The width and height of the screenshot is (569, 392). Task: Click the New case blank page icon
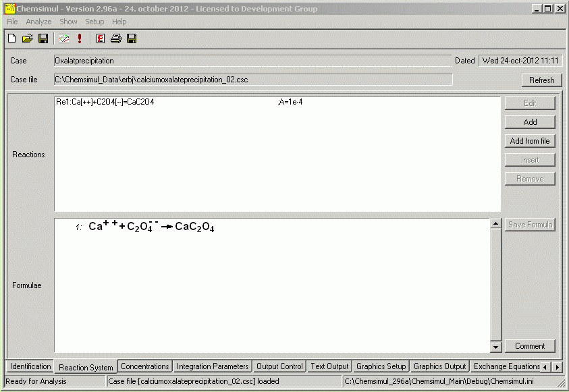point(12,38)
